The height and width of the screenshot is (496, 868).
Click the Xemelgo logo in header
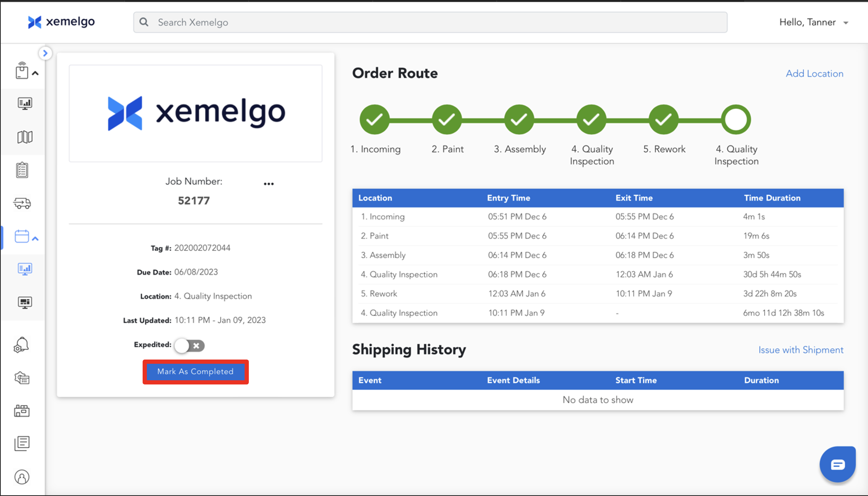point(61,22)
